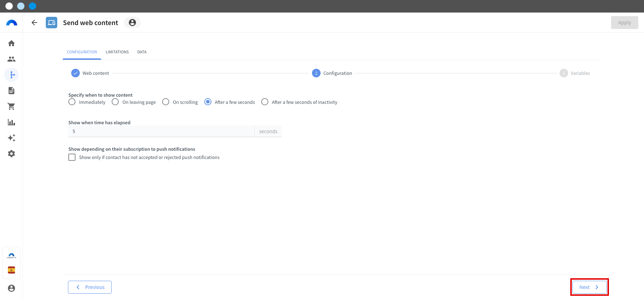This screenshot has width=644, height=299.
Task: Select the On scrolling option
Action: pos(166,102)
